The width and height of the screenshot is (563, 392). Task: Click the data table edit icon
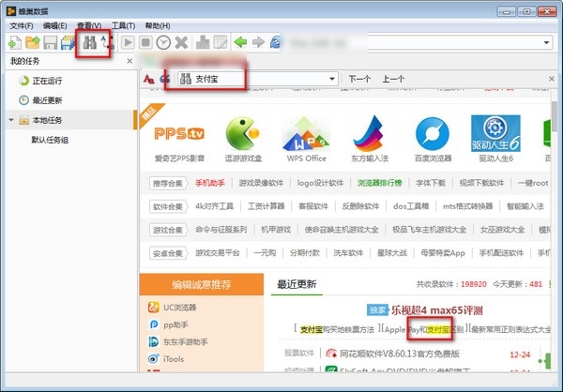(221, 42)
